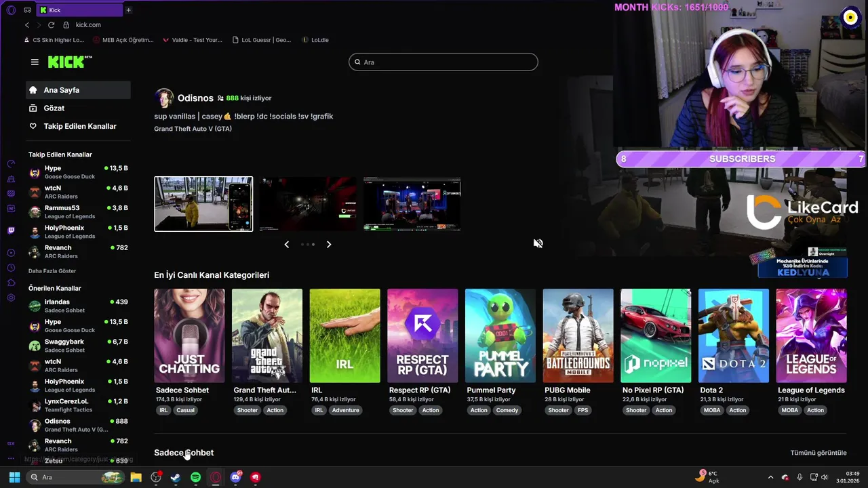The height and width of the screenshot is (488, 868).
Task: Open Odisnos avatar in featured stream
Action: click(x=163, y=98)
